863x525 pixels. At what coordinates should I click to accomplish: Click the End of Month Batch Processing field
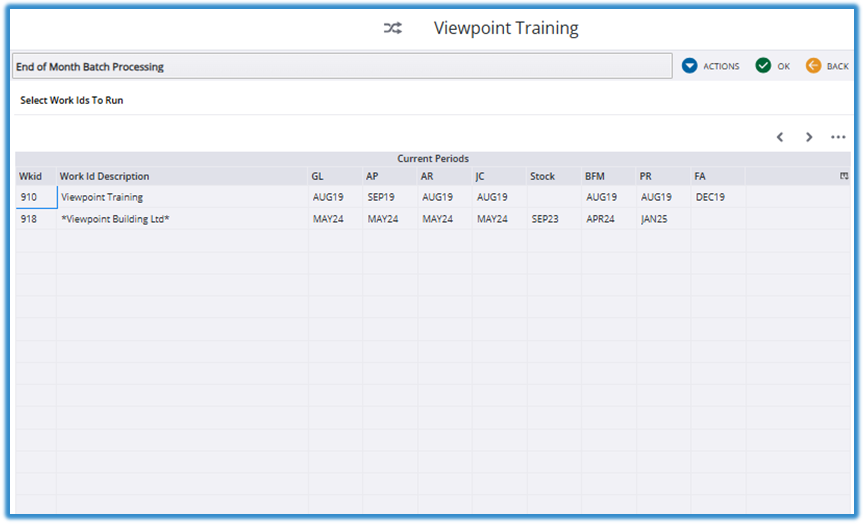click(x=341, y=67)
